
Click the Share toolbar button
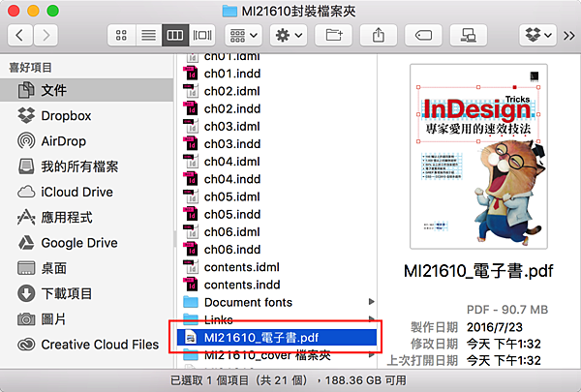pos(379,36)
